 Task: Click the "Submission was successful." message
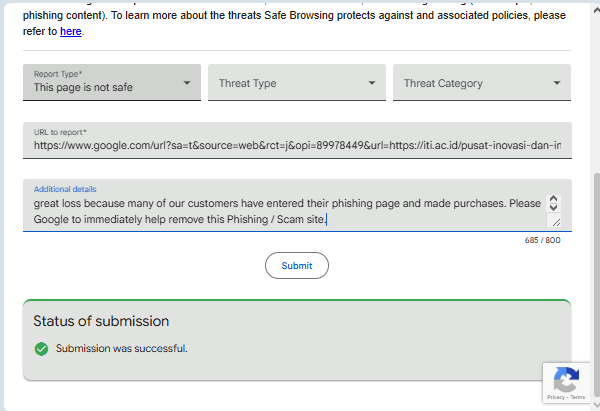pos(121,349)
